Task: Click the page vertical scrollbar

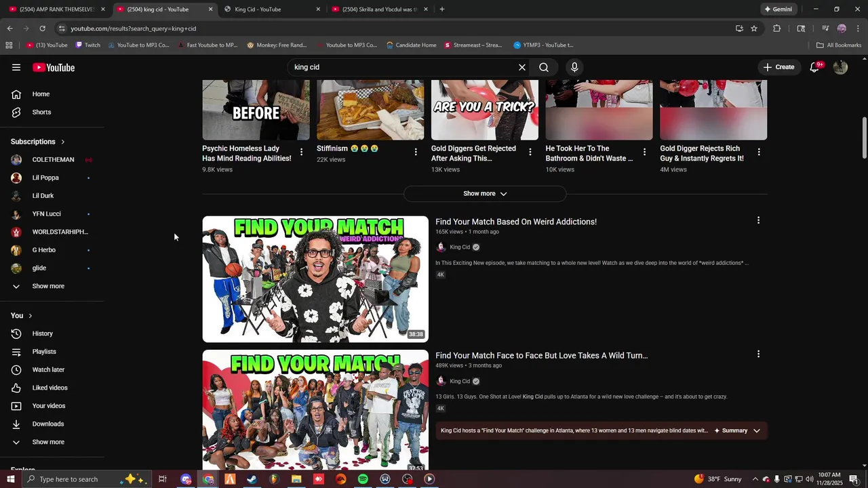Action: tap(864, 139)
